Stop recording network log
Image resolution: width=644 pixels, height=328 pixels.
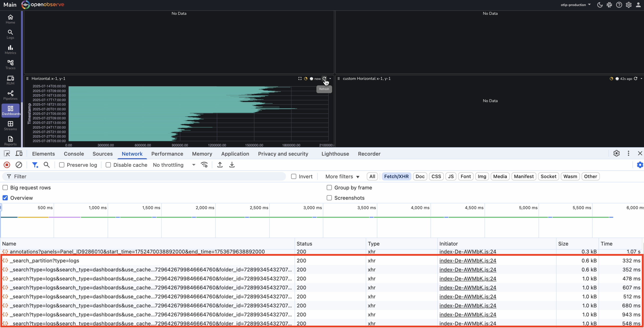point(7,165)
